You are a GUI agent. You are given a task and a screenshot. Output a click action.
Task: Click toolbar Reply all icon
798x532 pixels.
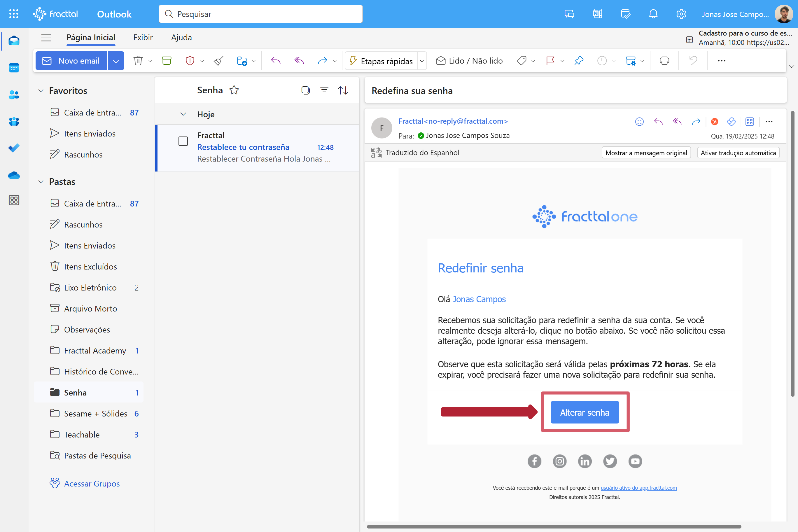[x=299, y=61]
